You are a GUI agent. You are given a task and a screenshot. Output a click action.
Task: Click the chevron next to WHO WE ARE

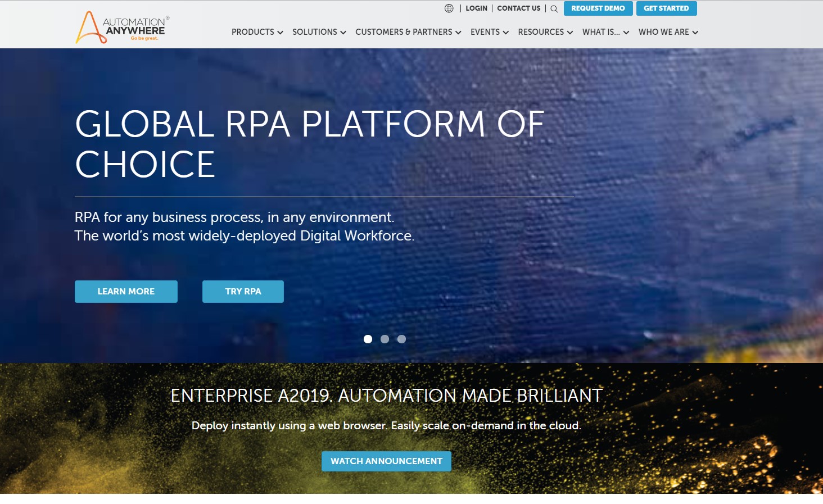(695, 33)
